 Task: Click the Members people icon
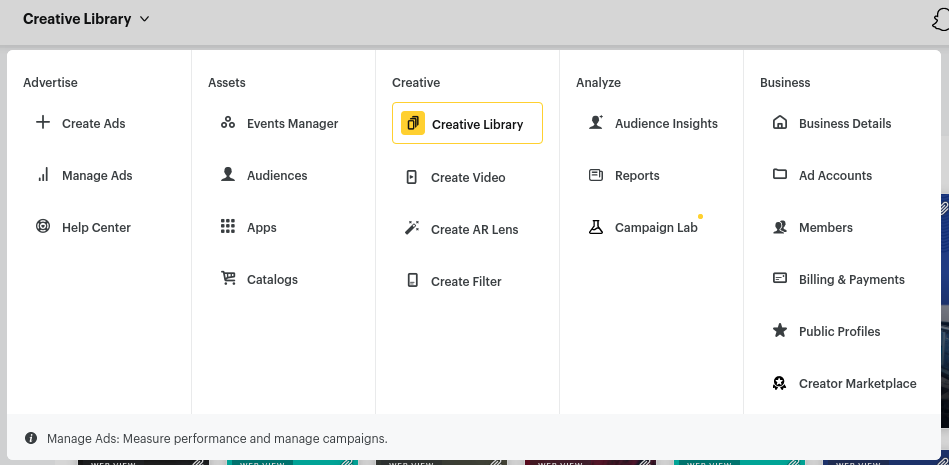[x=780, y=227]
